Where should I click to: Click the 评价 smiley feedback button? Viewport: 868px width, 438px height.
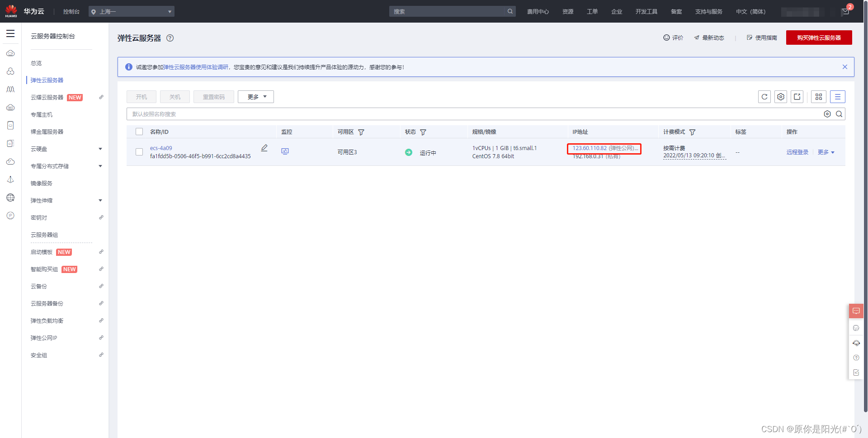click(673, 38)
